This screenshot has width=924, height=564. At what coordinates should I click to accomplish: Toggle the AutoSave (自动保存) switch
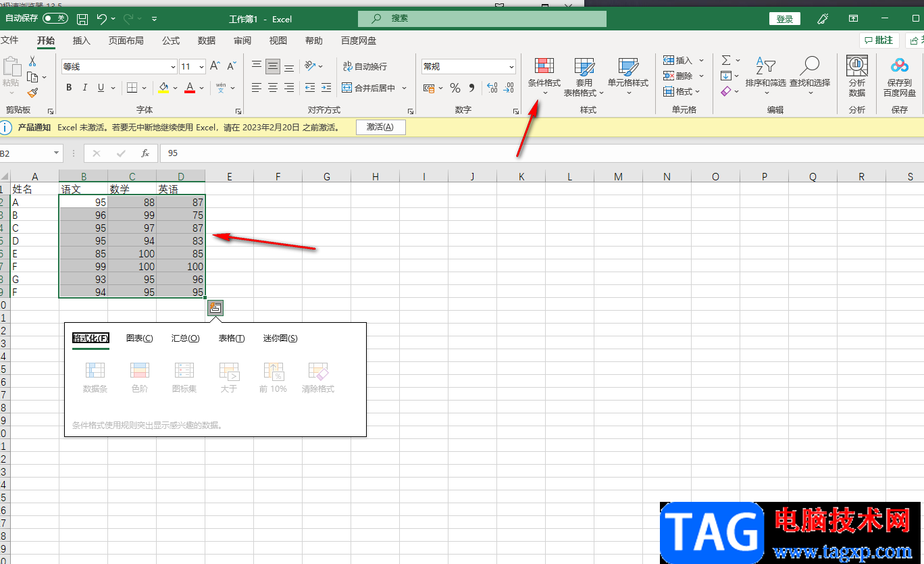pyautogui.click(x=55, y=18)
